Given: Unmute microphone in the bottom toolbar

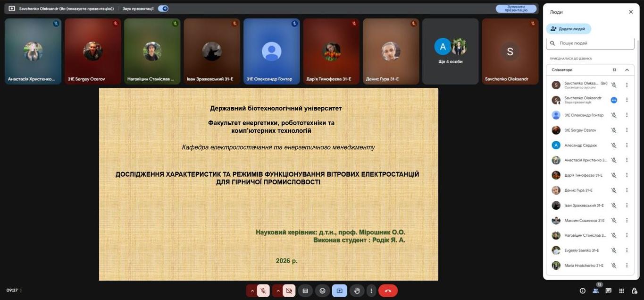Looking at the screenshot, I should pos(263,291).
